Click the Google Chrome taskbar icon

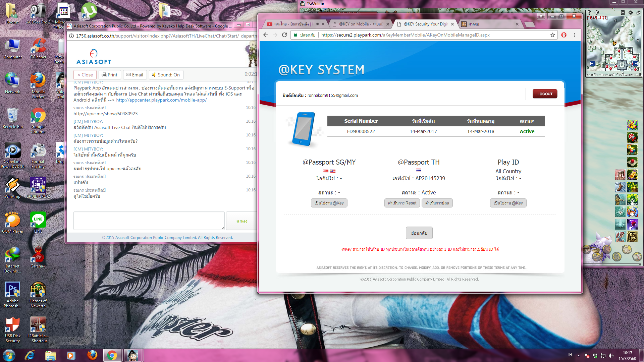(112, 355)
